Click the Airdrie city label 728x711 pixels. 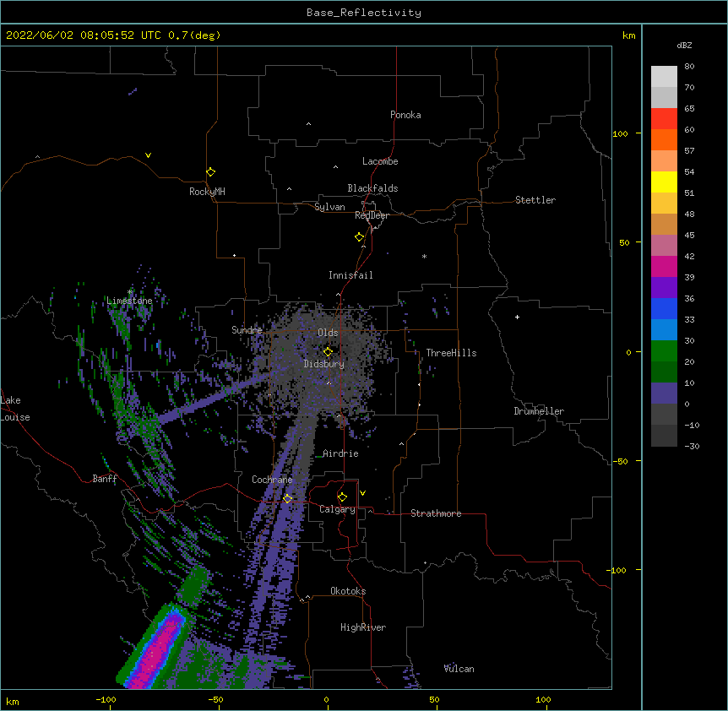point(341,453)
